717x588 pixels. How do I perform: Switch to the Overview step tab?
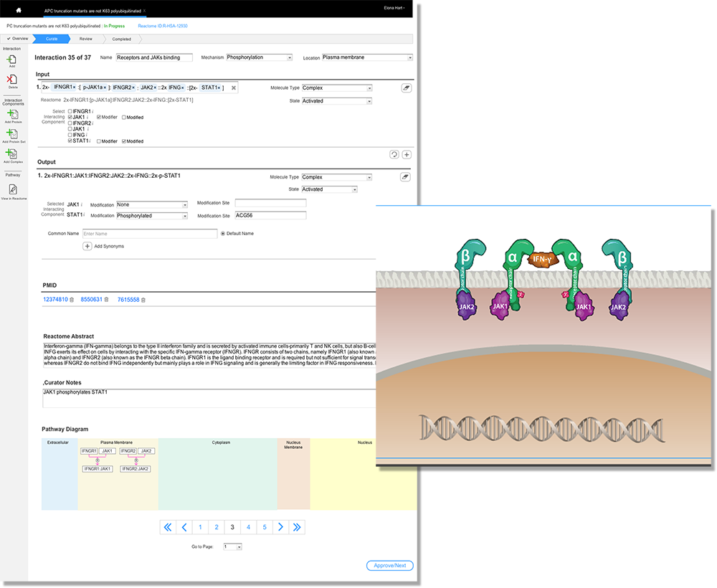[17, 38]
